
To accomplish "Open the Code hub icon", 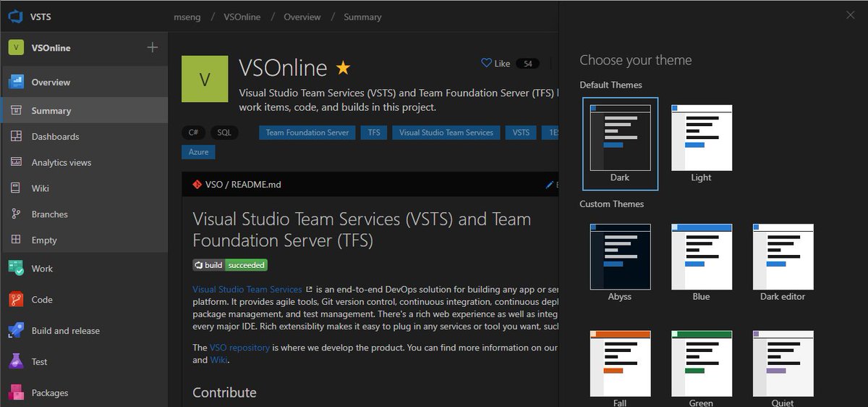I will [16, 299].
